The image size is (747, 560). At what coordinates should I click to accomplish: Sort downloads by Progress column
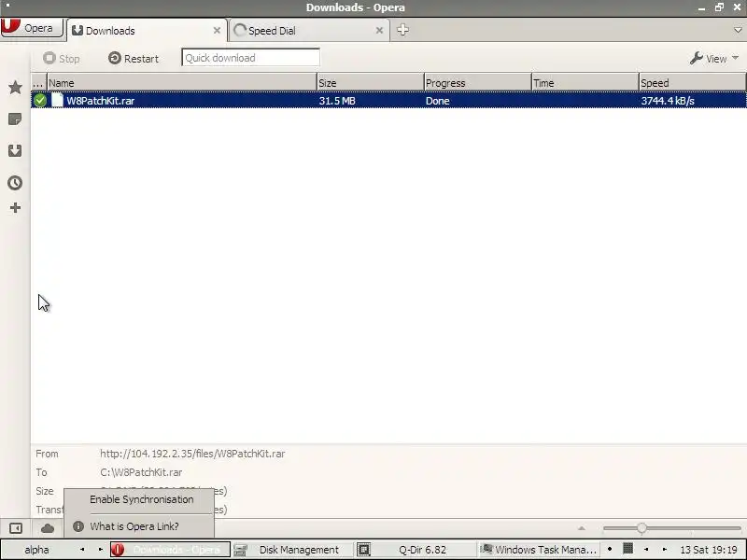point(477,82)
